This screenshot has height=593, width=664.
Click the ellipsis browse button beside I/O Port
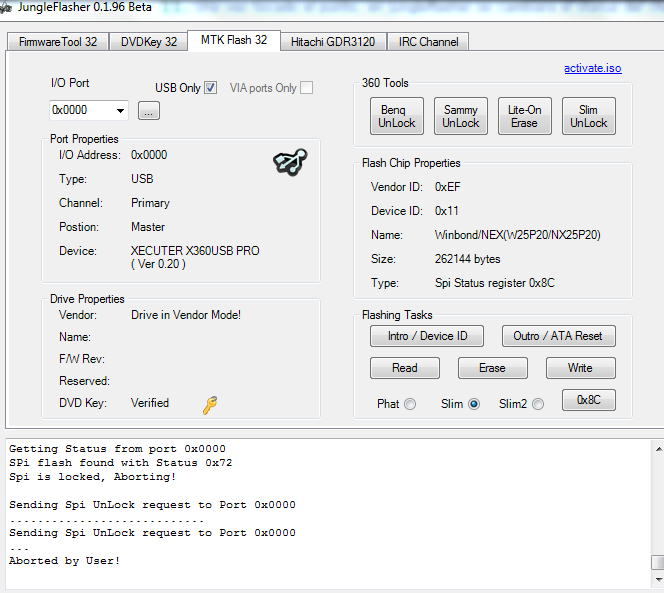pos(149,111)
